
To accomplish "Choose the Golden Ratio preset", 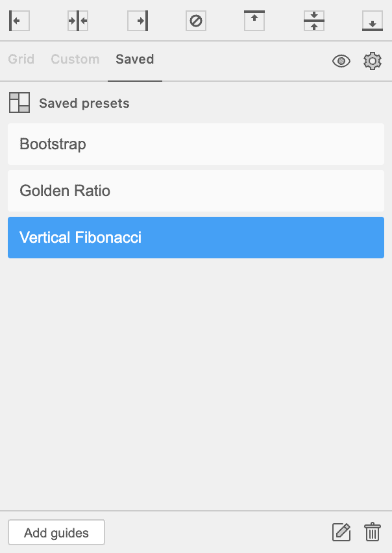I will tap(196, 191).
